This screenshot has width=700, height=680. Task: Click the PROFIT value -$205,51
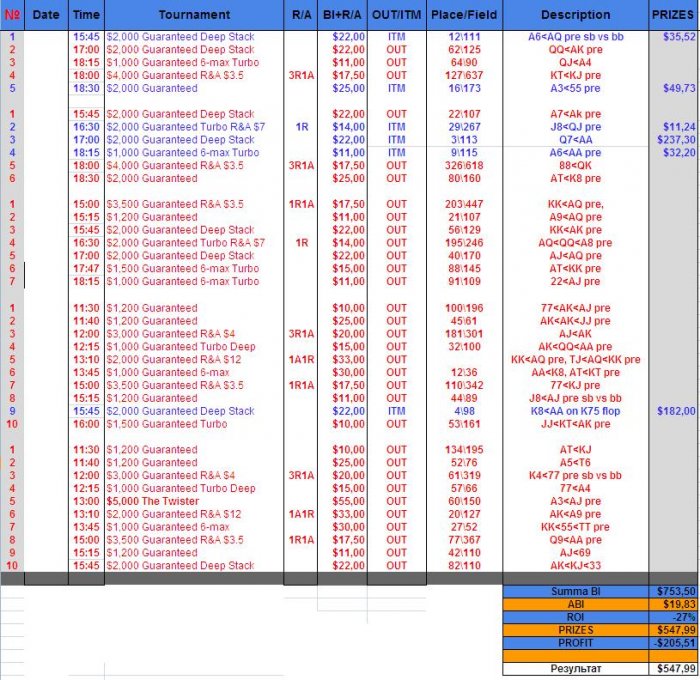[673, 643]
